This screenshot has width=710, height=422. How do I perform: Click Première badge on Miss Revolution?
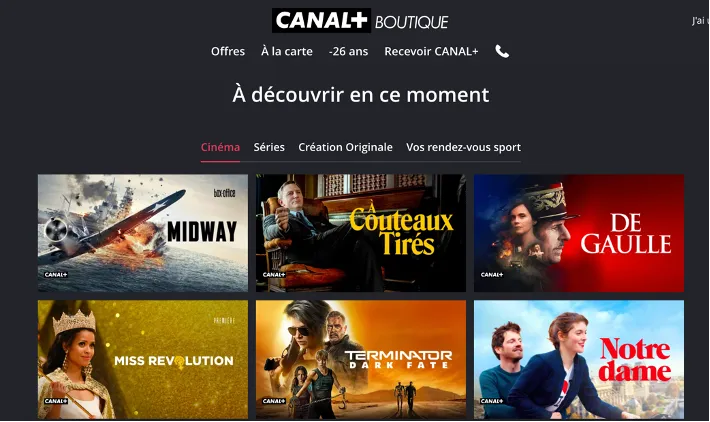[x=224, y=321]
